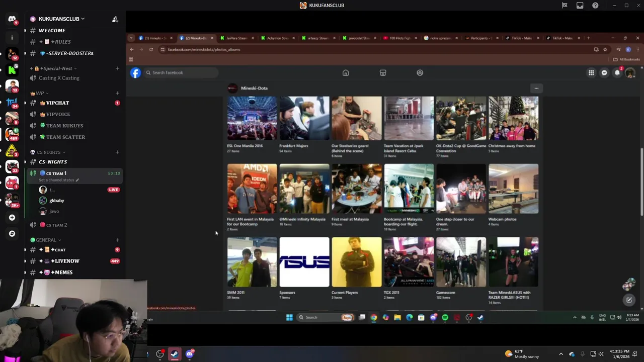Click the Search Facebook field

click(181, 73)
